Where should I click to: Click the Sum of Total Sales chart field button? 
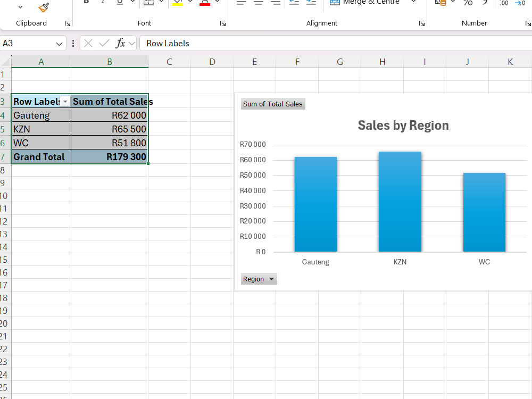273,104
